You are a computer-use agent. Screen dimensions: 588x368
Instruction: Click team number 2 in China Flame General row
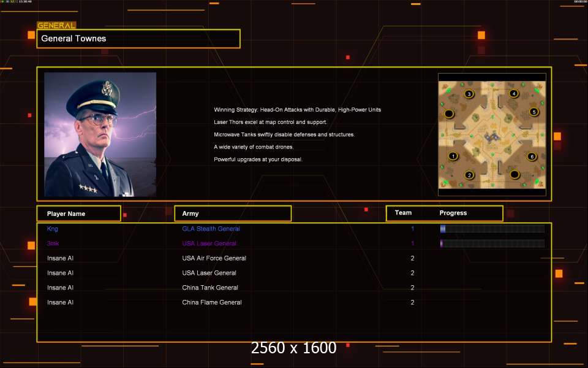point(412,302)
